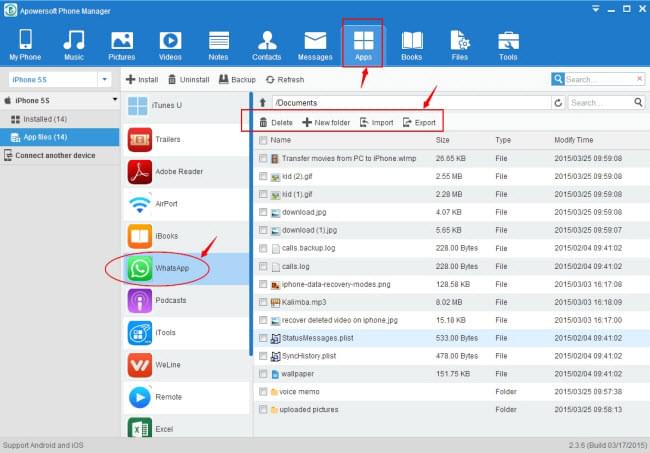The height and width of the screenshot is (453, 650).
Task: Open the Books section
Action: 412,45
